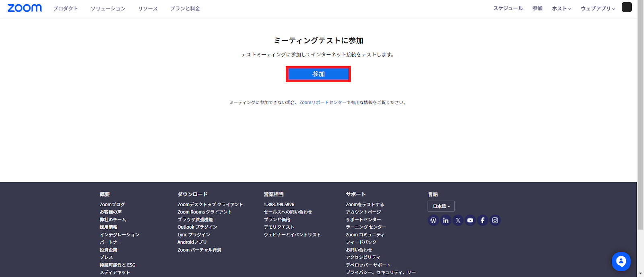Open the プロダクト menu

[x=66, y=8]
